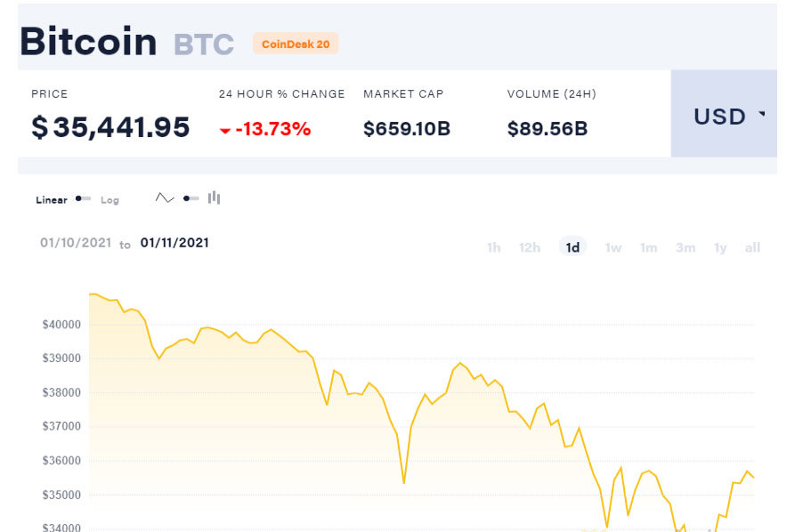Viewport: 795px width, 532px height.
Task: Select the line chart icon
Action: point(165,198)
